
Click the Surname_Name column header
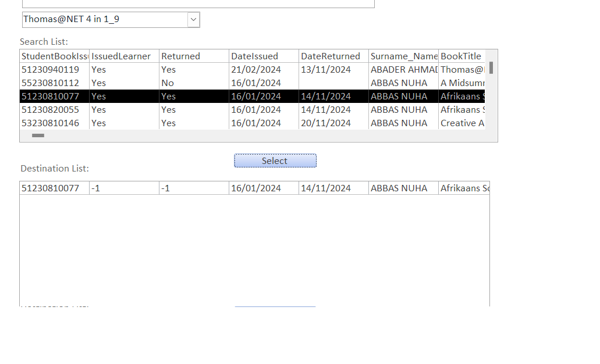[404, 56]
